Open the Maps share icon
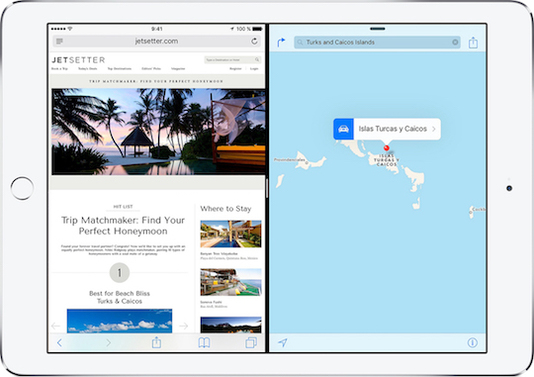The width and height of the screenshot is (534, 377). click(473, 42)
